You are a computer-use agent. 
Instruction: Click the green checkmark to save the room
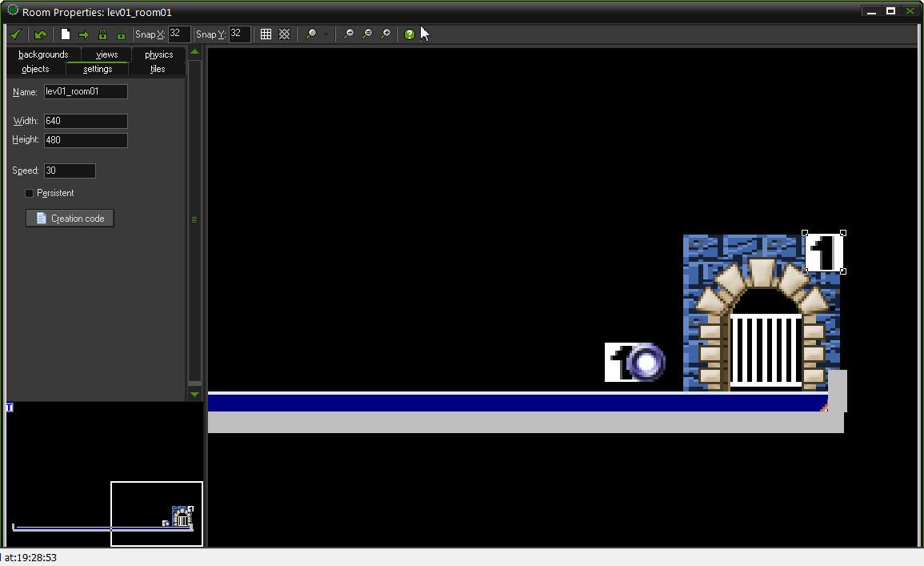pyautogui.click(x=15, y=34)
